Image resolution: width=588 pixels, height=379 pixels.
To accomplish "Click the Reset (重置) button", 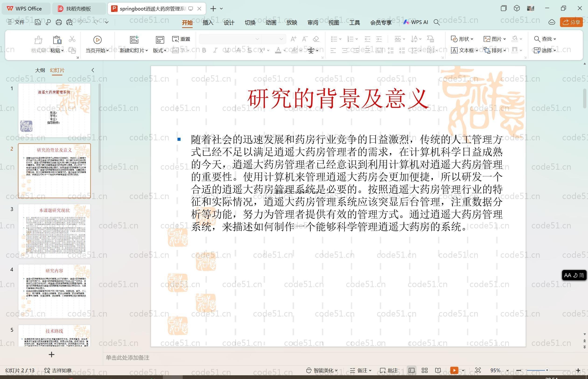I will (x=181, y=39).
